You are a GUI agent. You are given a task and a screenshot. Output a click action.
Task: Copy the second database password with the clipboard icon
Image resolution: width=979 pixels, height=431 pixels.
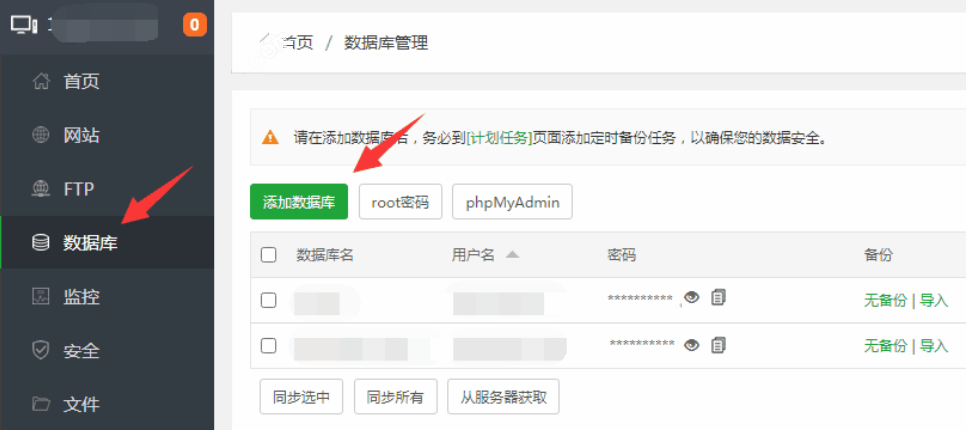point(719,345)
